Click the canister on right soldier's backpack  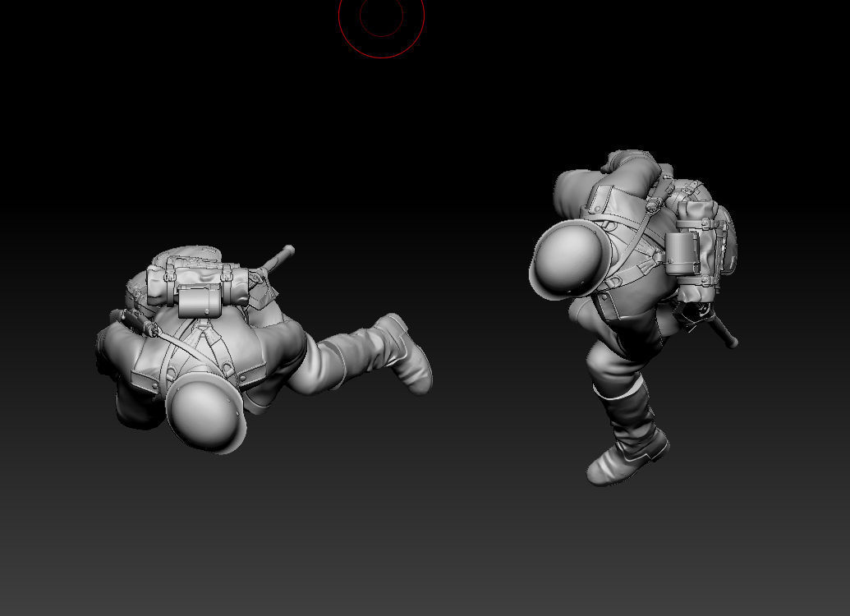pyautogui.click(x=682, y=254)
